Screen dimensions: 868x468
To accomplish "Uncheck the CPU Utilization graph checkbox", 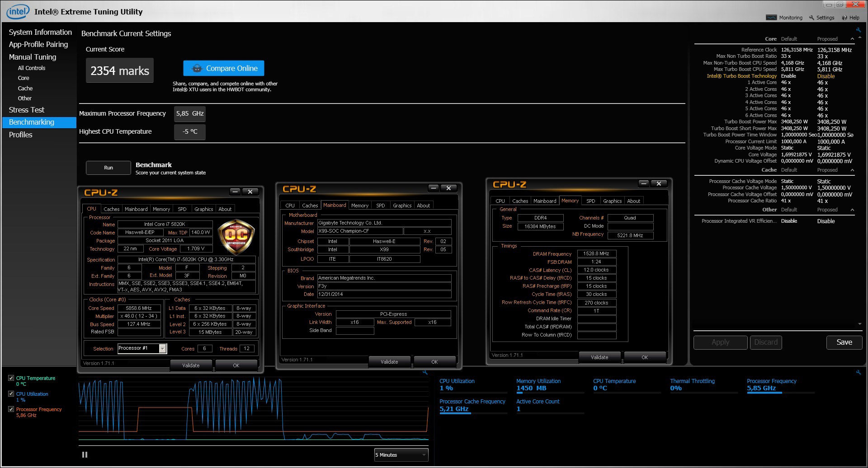I will click(11, 394).
